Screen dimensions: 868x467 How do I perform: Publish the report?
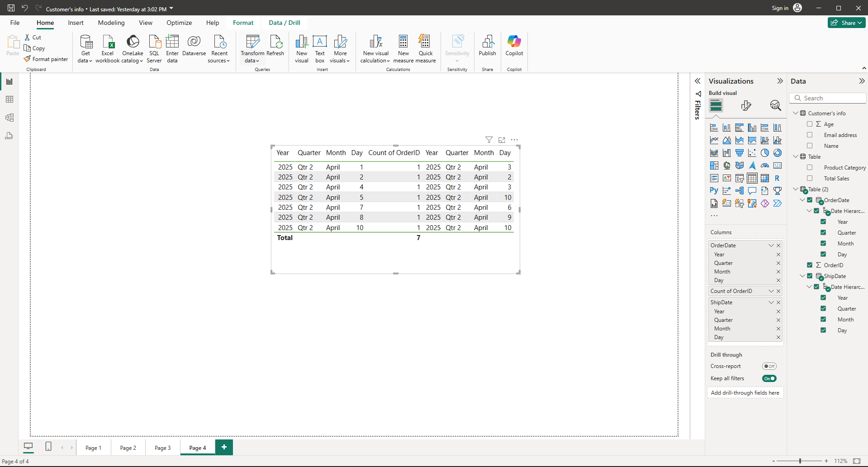coord(487,46)
